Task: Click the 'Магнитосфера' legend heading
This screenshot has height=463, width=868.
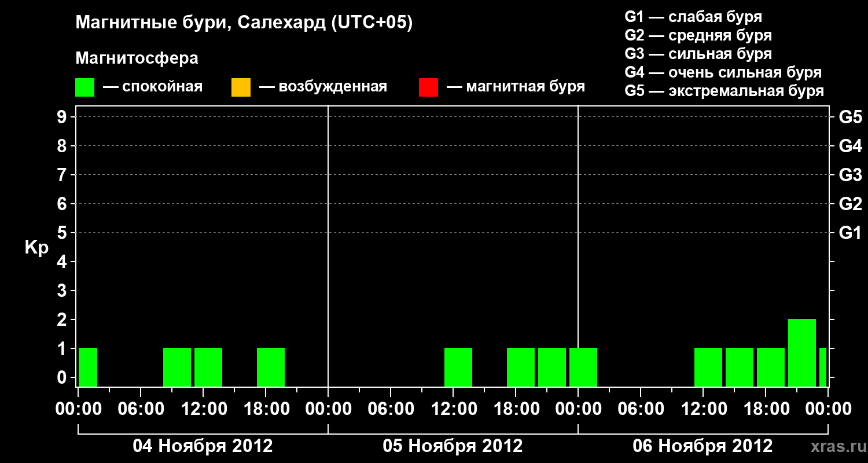Action: pyautogui.click(x=137, y=58)
